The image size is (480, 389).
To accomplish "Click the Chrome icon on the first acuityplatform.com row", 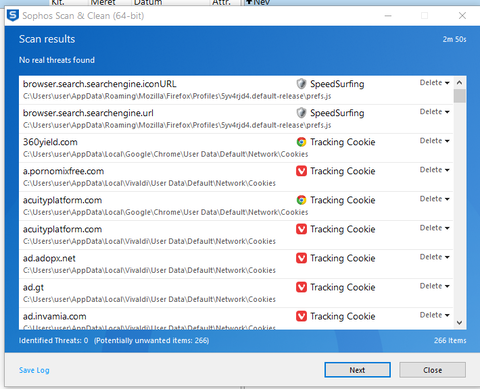I will click(301, 200).
